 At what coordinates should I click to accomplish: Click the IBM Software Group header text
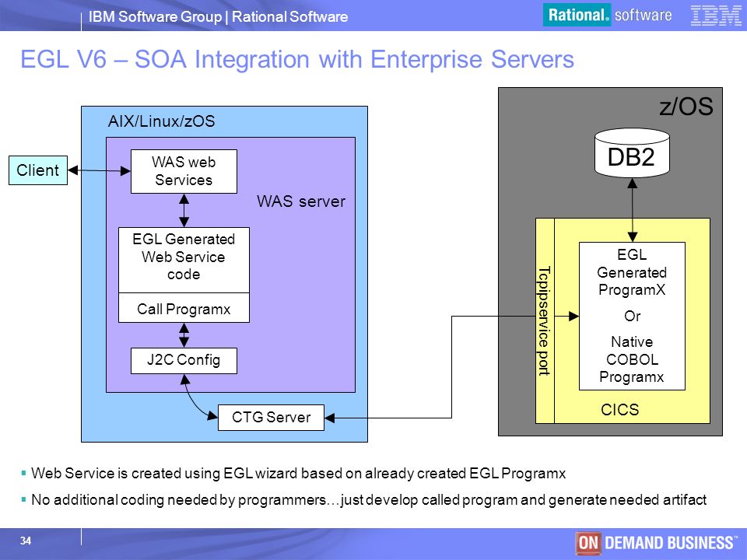click(218, 16)
